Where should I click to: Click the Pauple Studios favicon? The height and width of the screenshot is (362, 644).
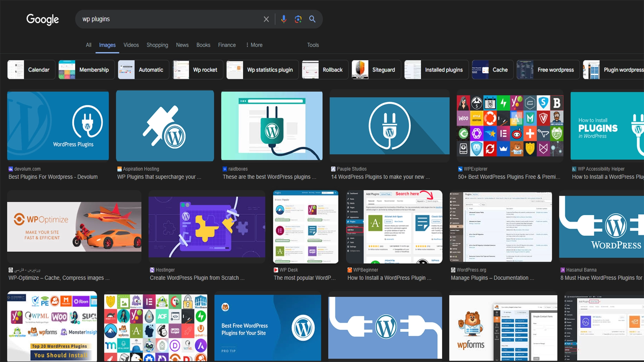(x=333, y=169)
